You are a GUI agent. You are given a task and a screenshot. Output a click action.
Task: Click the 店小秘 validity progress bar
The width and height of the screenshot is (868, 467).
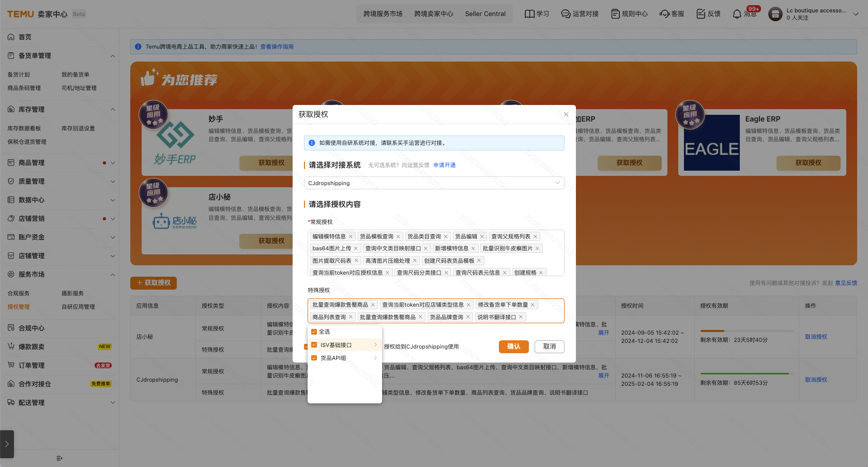tap(747, 330)
